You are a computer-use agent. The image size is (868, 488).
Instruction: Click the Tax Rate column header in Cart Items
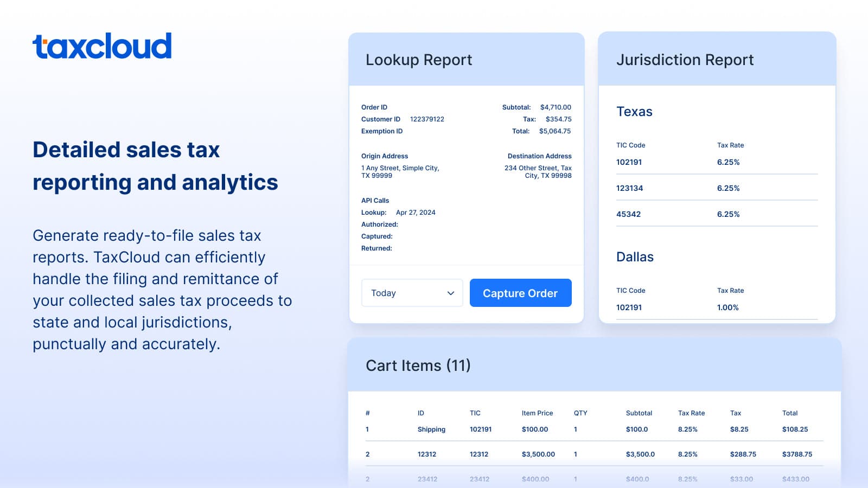691,413
